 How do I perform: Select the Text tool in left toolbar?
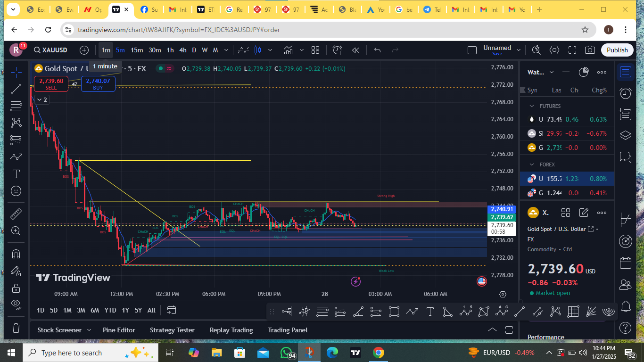tap(16, 174)
